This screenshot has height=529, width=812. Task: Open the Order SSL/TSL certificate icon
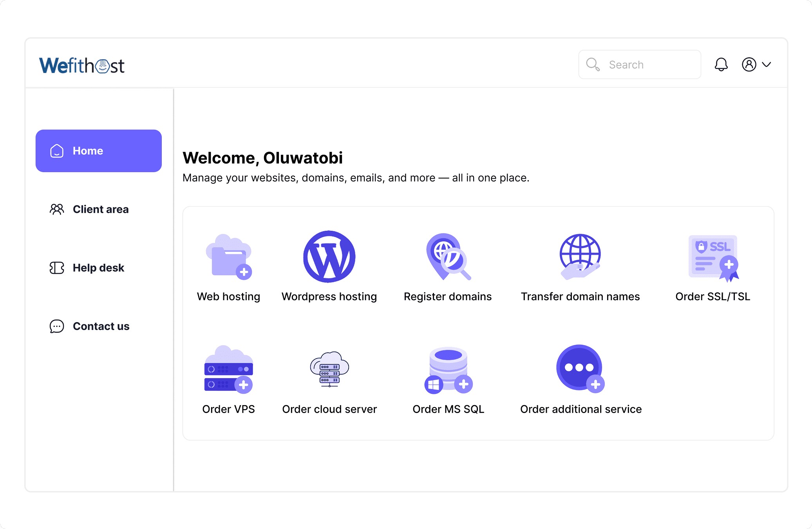[713, 257]
